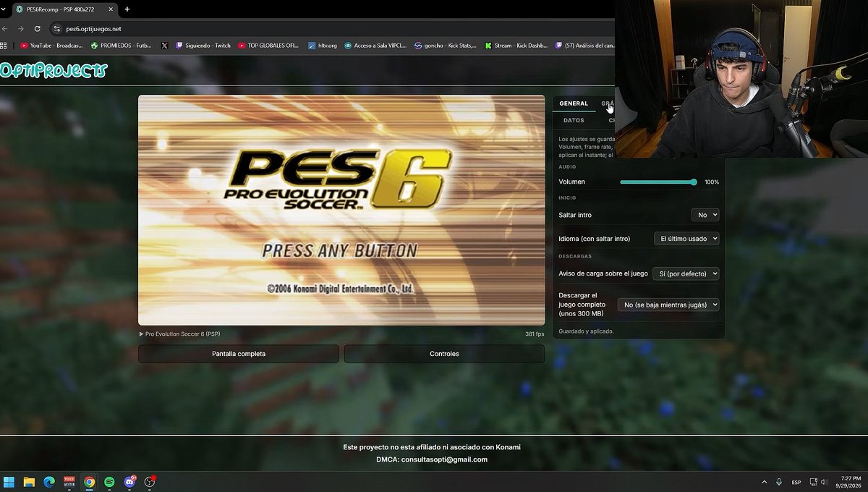Open Voicemeeter from the taskbar
This screenshot has height=492, width=868.
[x=69, y=482]
